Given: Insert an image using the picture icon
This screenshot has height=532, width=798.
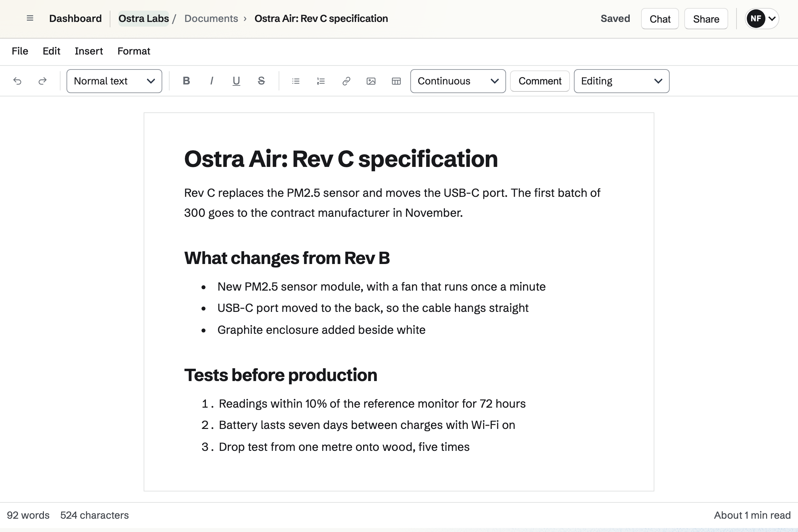Looking at the screenshot, I should click(371, 81).
